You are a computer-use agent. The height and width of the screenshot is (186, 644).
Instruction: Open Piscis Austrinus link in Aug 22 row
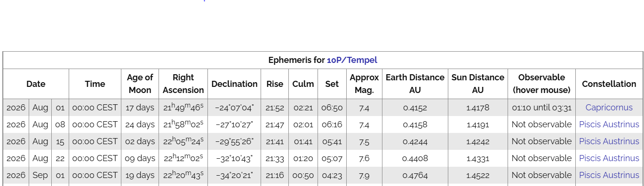point(609,158)
